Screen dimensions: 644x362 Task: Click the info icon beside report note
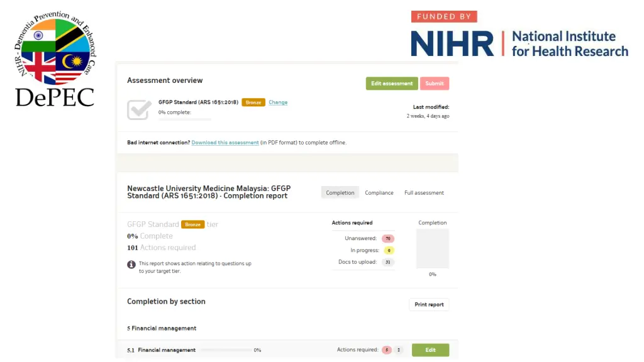pos(131,265)
